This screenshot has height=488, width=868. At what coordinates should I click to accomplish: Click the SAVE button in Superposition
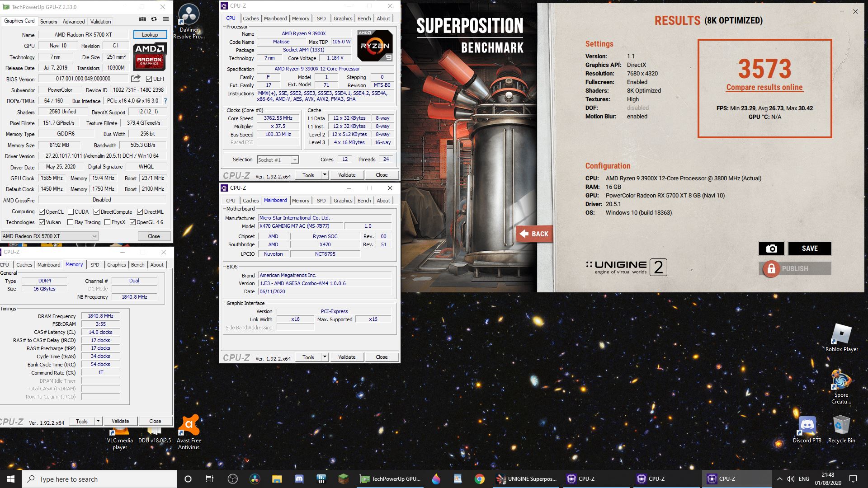[x=810, y=248]
